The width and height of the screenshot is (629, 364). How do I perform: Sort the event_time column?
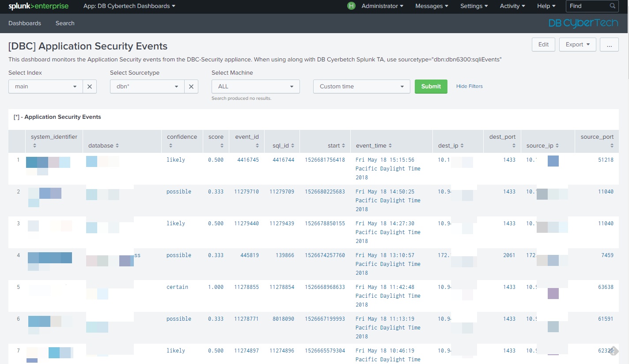[x=390, y=146]
